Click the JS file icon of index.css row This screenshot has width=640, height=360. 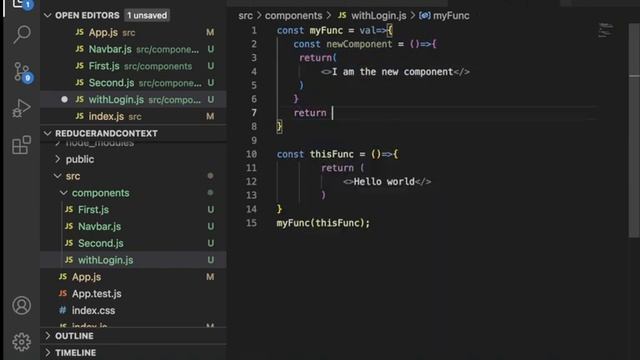pos(62,310)
